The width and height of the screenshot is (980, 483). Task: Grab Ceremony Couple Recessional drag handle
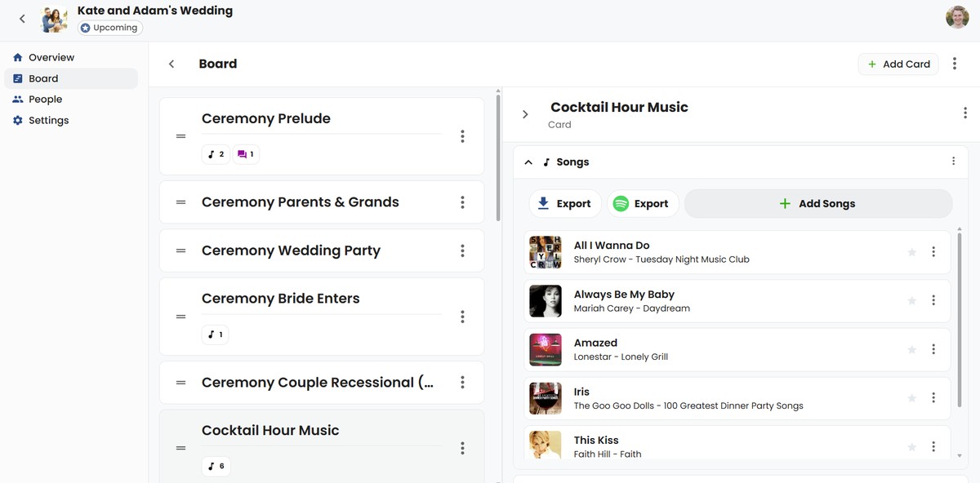click(x=181, y=383)
